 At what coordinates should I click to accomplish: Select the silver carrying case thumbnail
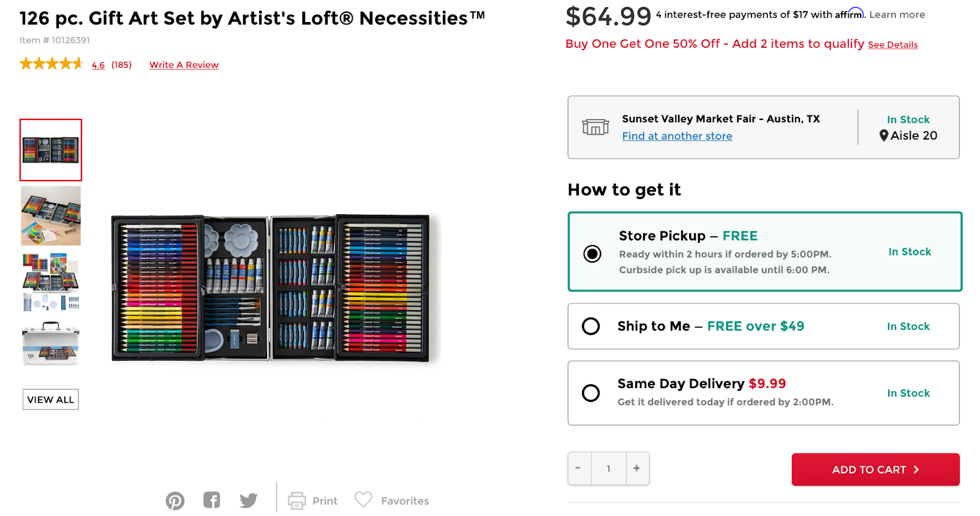point(51,344)
